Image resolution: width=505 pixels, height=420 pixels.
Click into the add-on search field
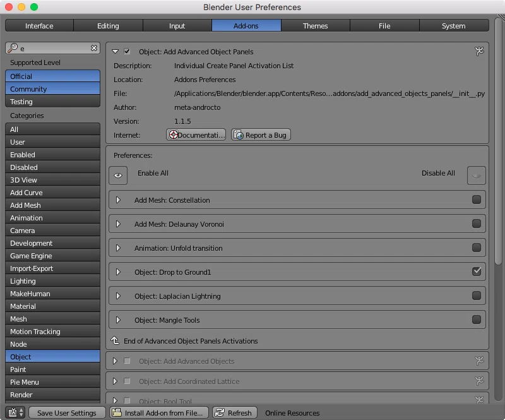(x=52, y=48)
